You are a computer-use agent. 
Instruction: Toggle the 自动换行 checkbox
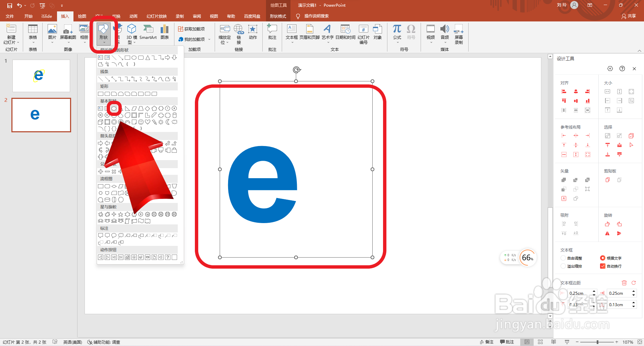point(602,266)
